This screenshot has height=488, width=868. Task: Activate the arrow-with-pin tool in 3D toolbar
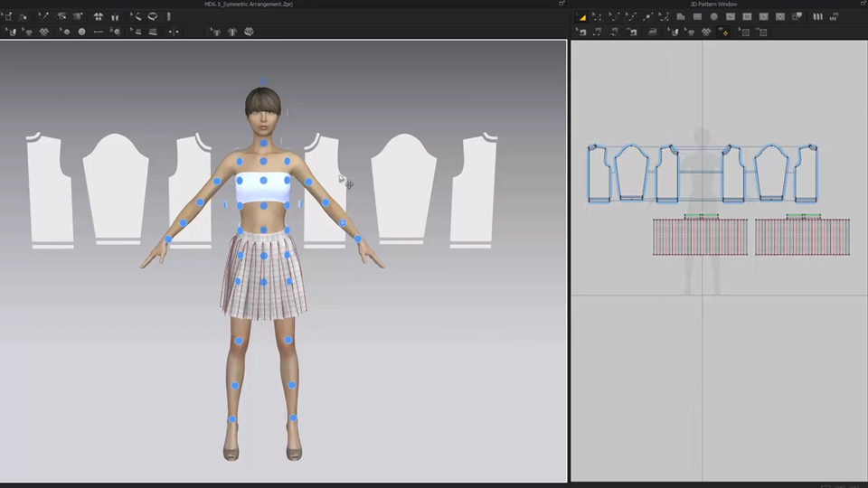(x=43, y=16)
